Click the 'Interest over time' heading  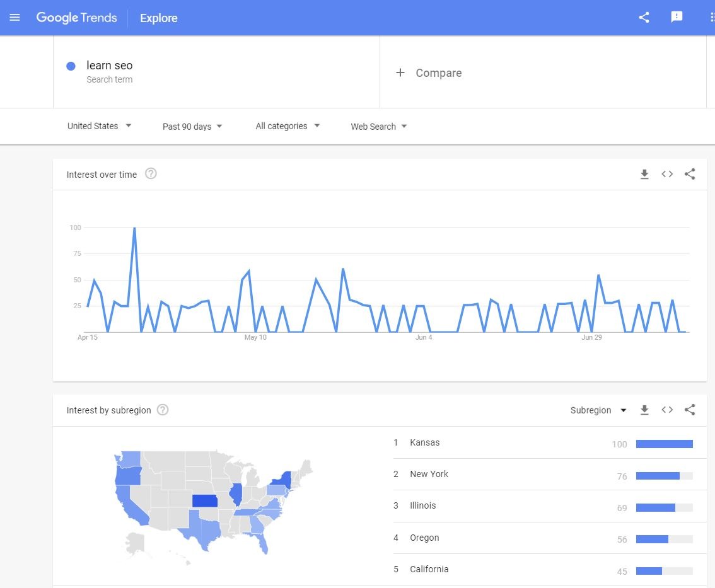click(102, 175)
